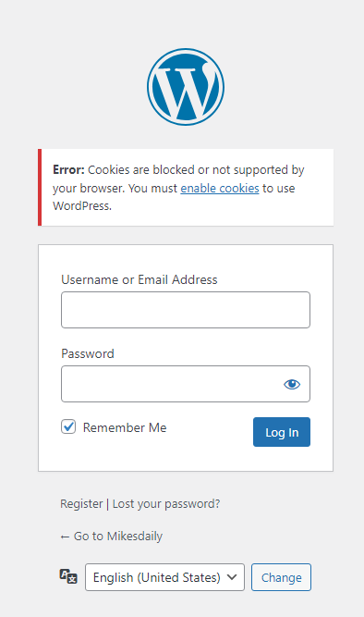Open the enable cookies link
364x617 pixels.
220,188
